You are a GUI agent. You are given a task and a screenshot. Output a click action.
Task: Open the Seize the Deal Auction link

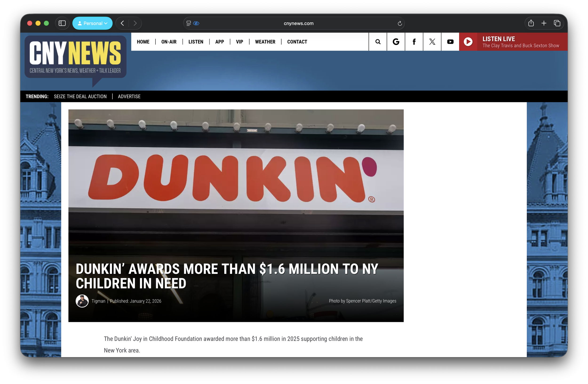(80, 96)
